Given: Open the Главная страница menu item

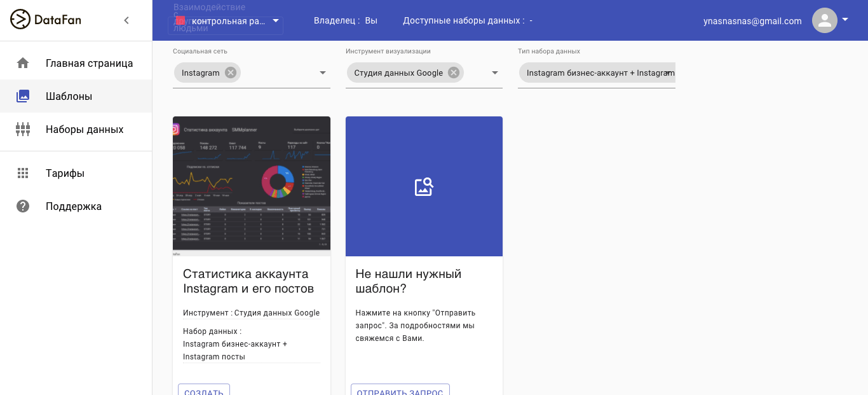Looking at the screenshot, I should (x=76, y=63).
